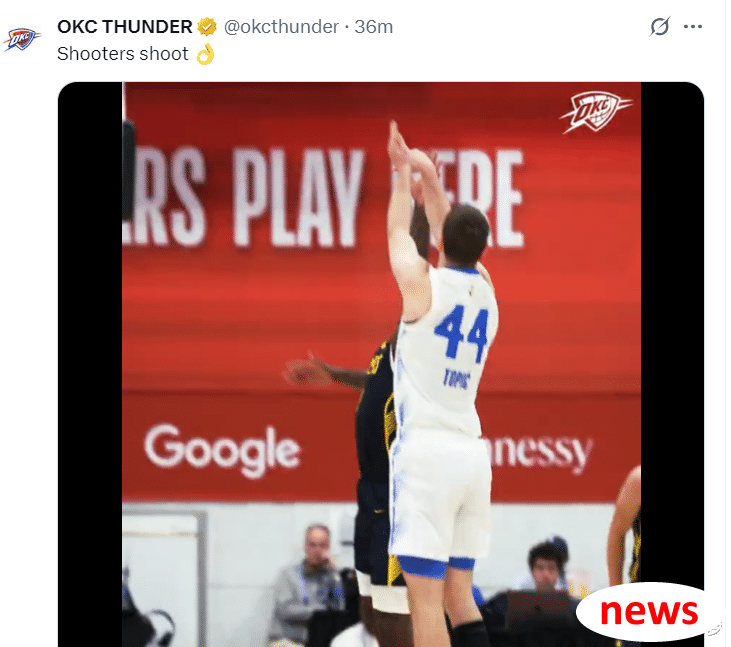Click the white 'news' oval badge
This screenshot has height=647, width=731.
pos(646,612)
